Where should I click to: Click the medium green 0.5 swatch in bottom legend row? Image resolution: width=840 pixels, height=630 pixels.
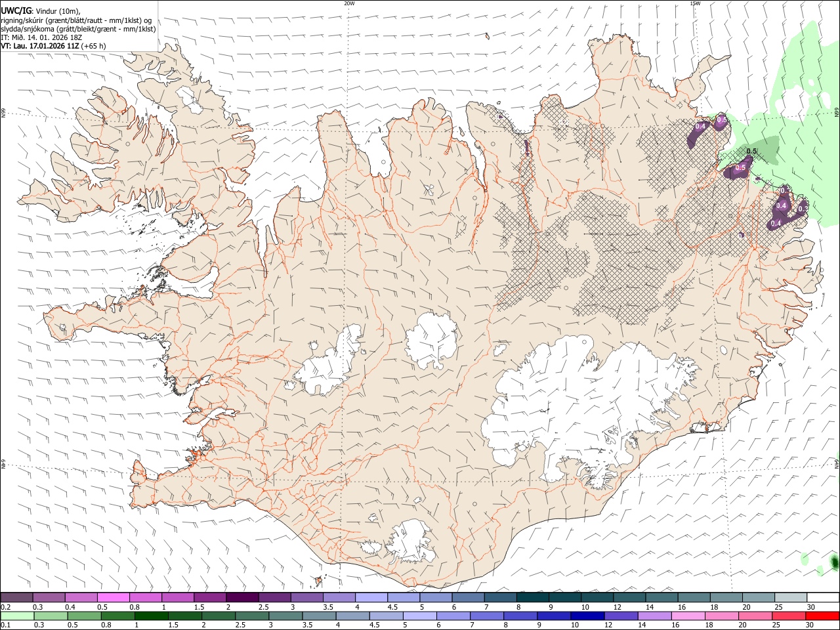click(84, 616)
